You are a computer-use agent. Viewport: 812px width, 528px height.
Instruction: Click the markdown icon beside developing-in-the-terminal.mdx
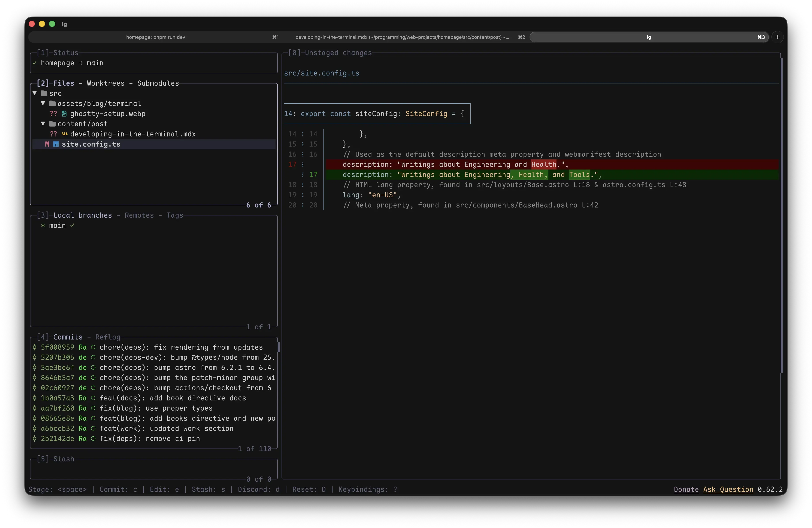point(64,134)
